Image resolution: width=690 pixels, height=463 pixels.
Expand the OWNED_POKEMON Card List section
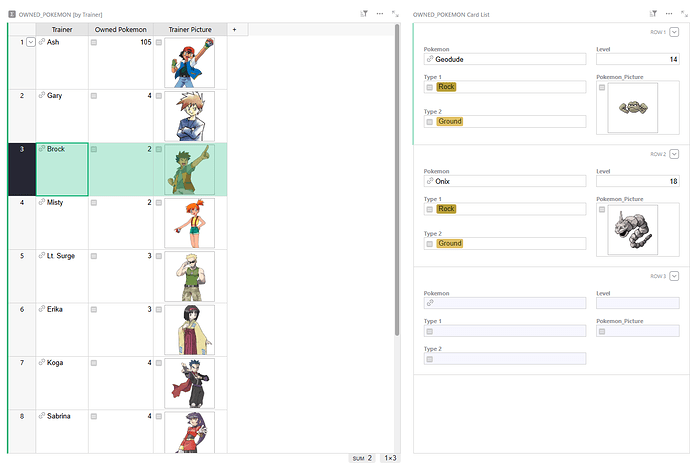click(684, 14)
